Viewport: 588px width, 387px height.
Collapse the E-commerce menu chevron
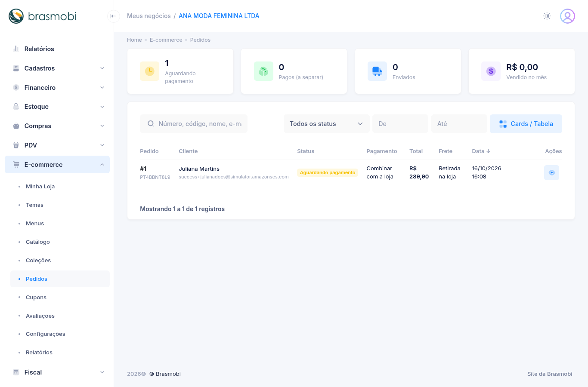[x=102, y=165]
